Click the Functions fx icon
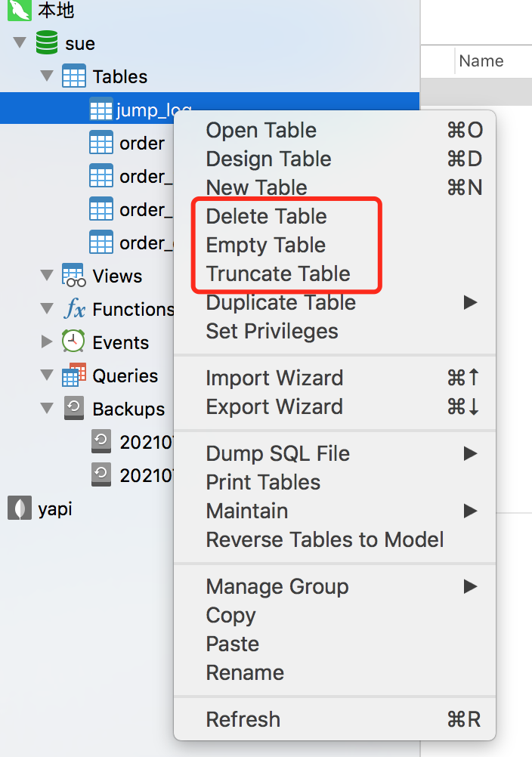Viewport: 532px width, 757px height. [73, 309]
